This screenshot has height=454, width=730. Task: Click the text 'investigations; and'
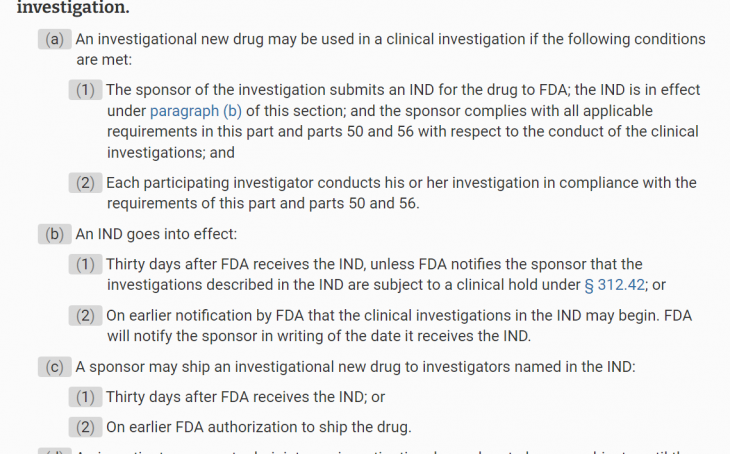click(x=171, y=153)
